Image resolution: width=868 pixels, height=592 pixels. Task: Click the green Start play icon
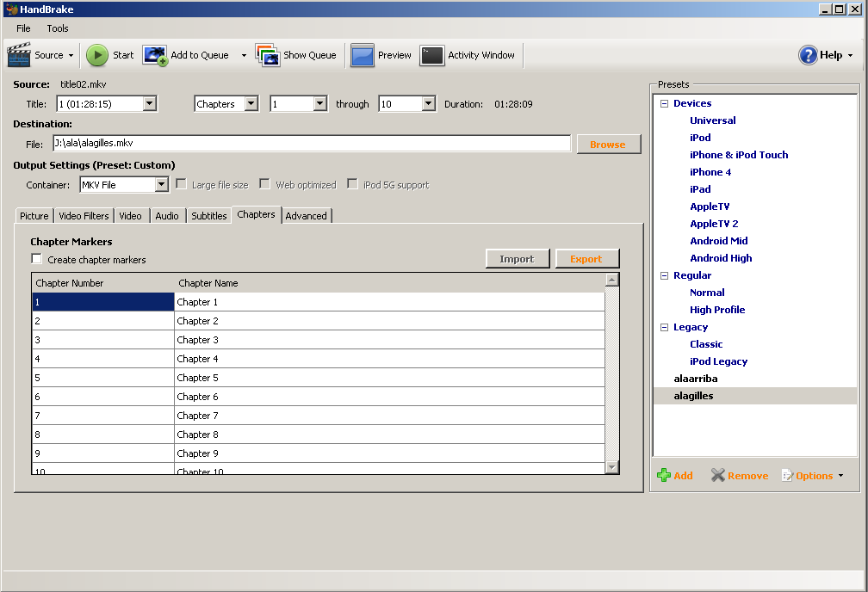click(97, 55)
